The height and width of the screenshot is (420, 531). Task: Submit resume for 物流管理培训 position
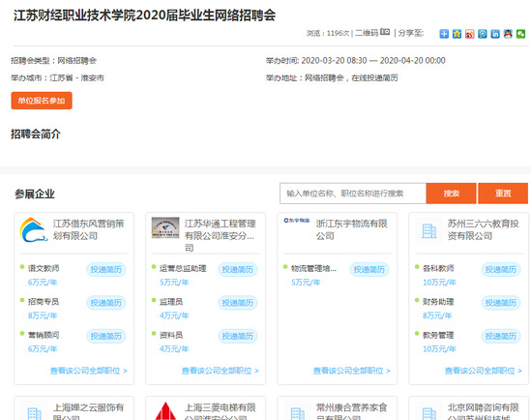coord(369,270)
